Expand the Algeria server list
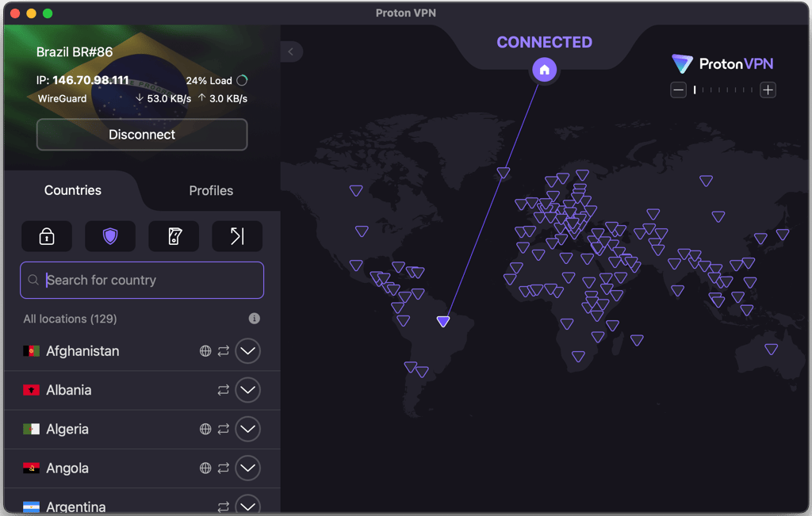812x516 pixels. (x=247, y=429)
